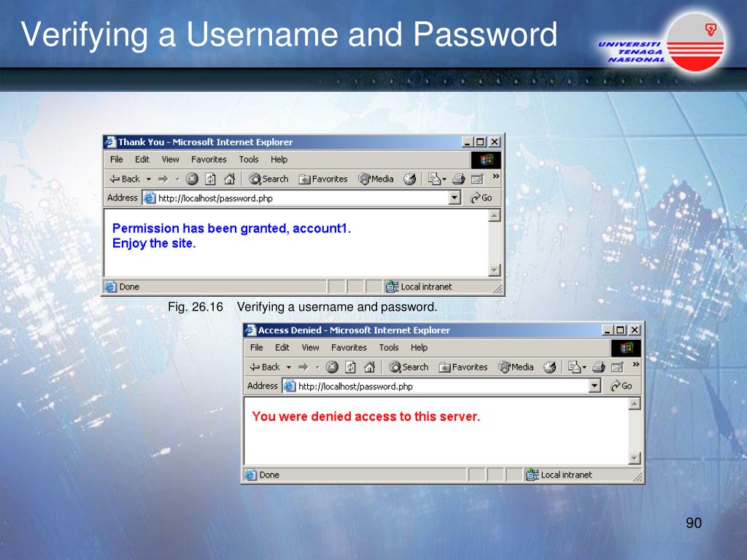Click Forward arrow in Thank You window
The width and height of the screenshot is (747, 560).
(163, 179)
